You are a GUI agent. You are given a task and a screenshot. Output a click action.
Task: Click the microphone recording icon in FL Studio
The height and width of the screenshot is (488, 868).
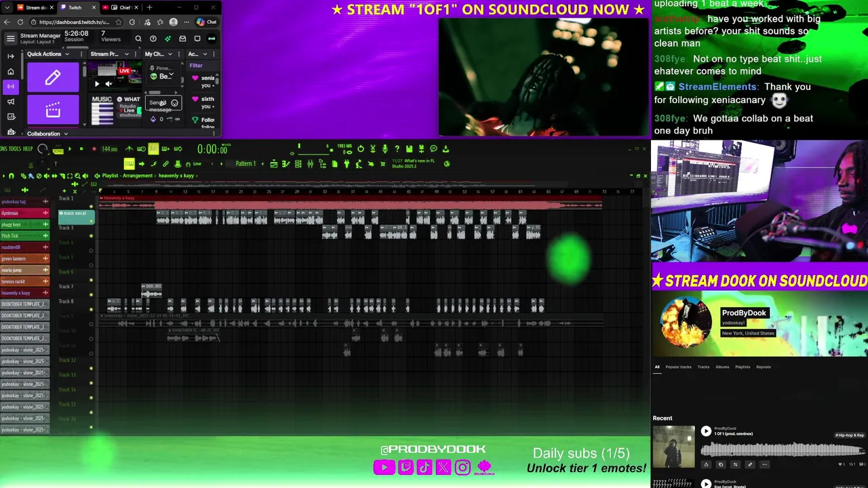pos(385,149)
